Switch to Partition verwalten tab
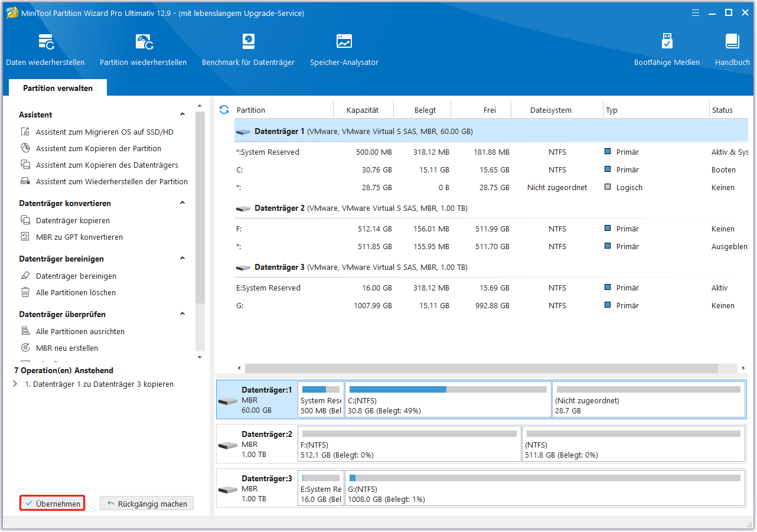This screenshot has width=757, height=532. point(58,88)
